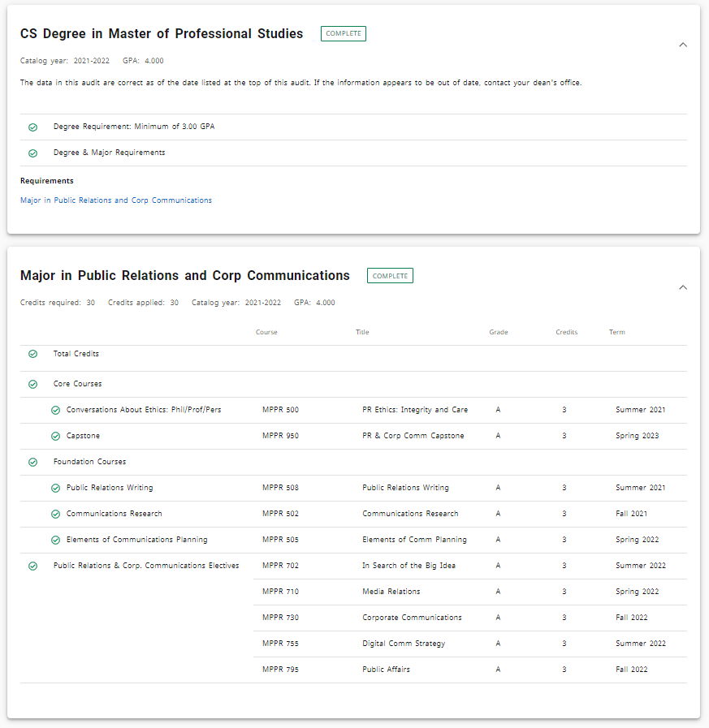Click course code MPPR 795
709x728 pixels.
pyautogui.click(x=280, y=670)
